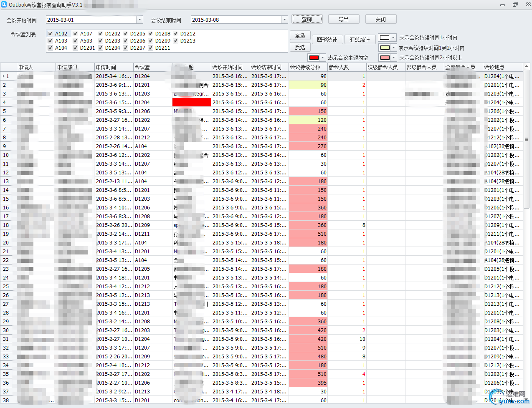Click the vertical scrollbar thumb
532x408 pixels.
(x=527, y=139)
